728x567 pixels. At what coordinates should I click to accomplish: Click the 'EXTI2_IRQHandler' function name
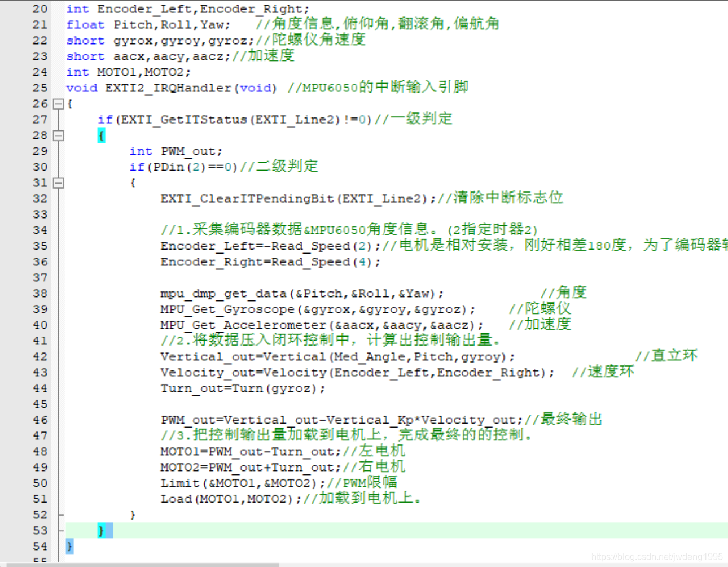point(168,89)
